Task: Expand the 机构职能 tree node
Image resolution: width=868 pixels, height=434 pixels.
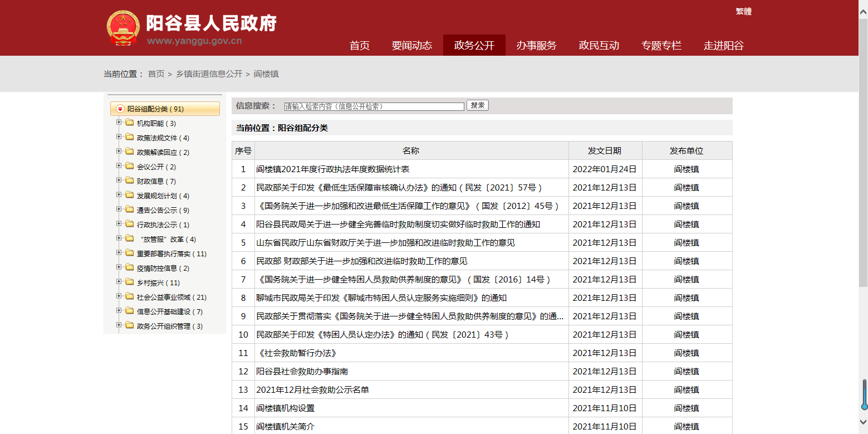Action: [119, 123]
